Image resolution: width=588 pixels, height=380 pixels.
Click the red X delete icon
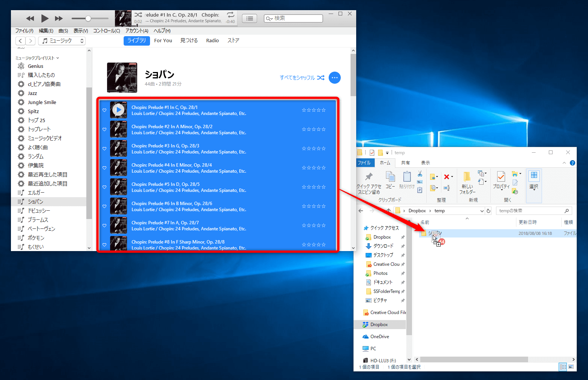tap(446, 177)
